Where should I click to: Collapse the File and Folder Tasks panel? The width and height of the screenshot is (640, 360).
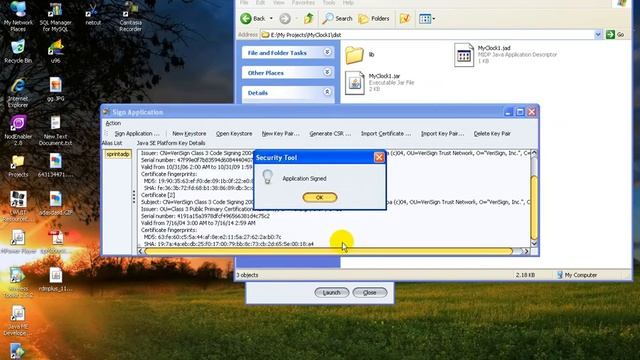[x=327, y=52]
